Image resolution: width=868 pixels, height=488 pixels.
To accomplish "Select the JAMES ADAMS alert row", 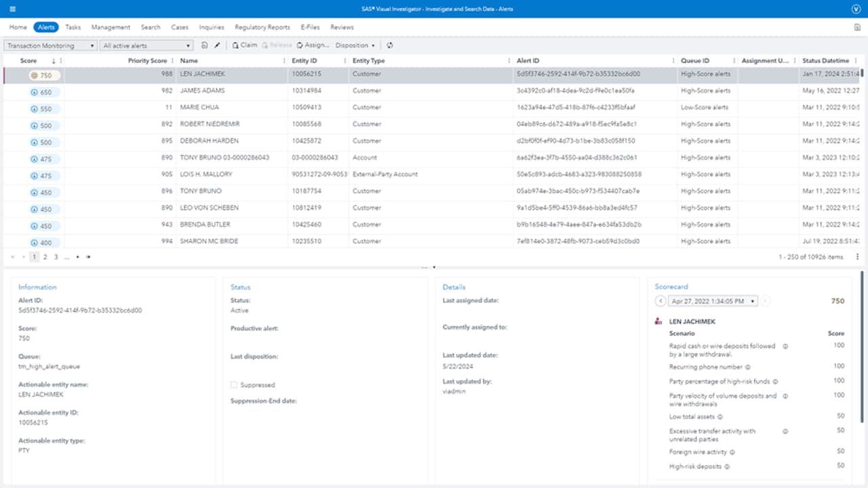I will coord(202,91).
